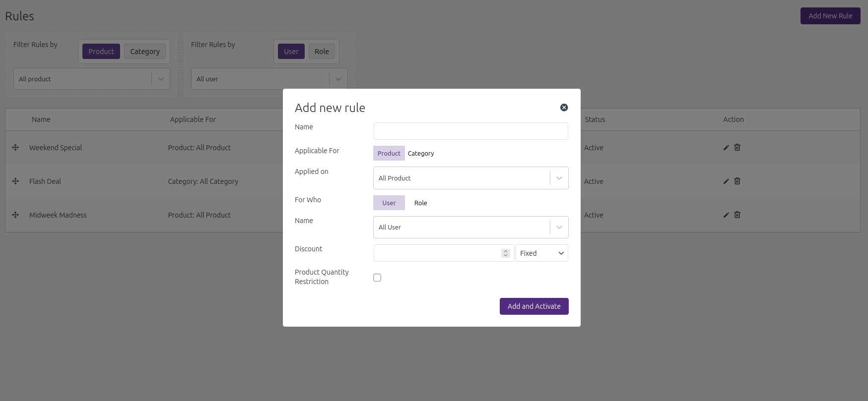This screenshot has height=401, width=868.
Task: Open the Fixed discount type dropdown
Action: click(542, 253)
